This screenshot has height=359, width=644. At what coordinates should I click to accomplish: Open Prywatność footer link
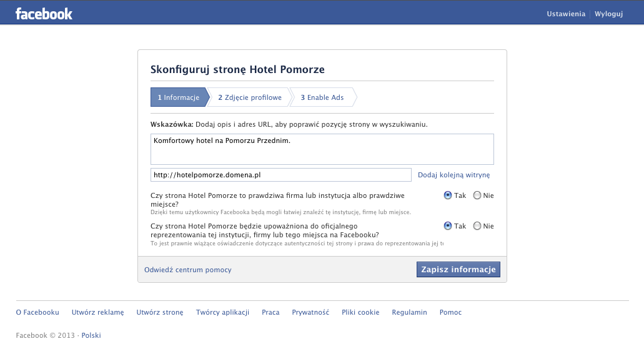(310, 312)
